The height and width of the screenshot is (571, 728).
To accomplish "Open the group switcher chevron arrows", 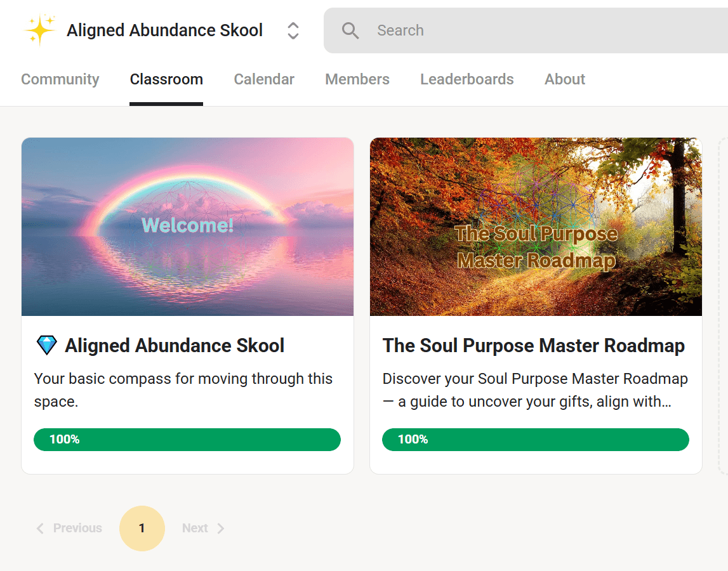I will pyautogui.click(x=293, y=30).
